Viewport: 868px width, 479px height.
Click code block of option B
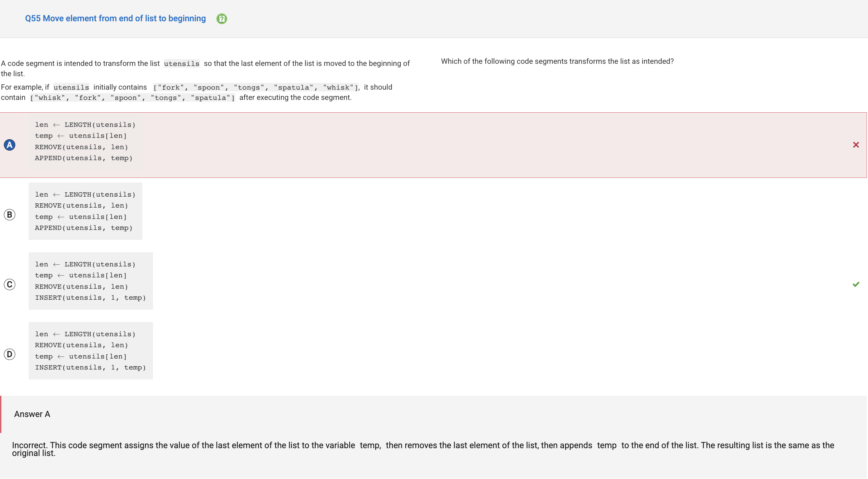(x=85, y=211)
